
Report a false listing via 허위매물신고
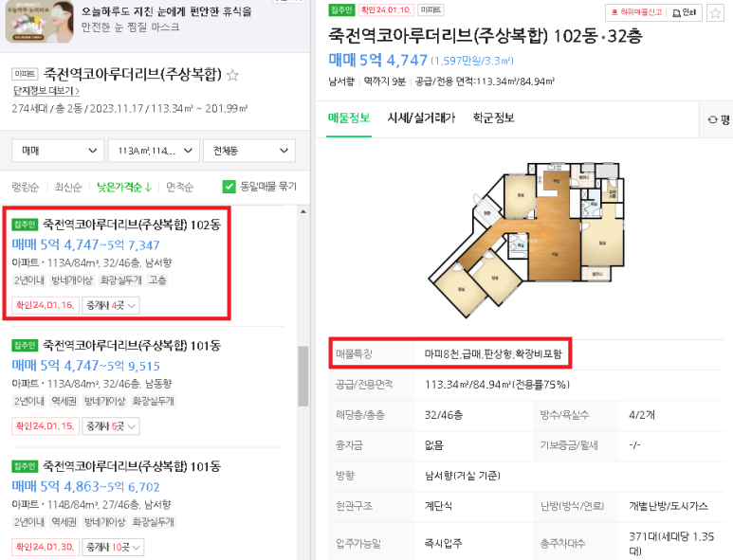tap(636, 12)
